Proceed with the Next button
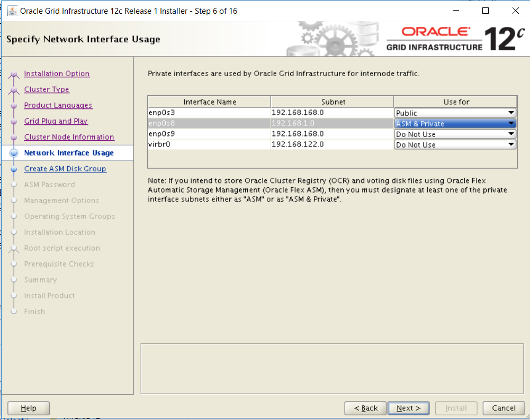 [x=409, y=408]
